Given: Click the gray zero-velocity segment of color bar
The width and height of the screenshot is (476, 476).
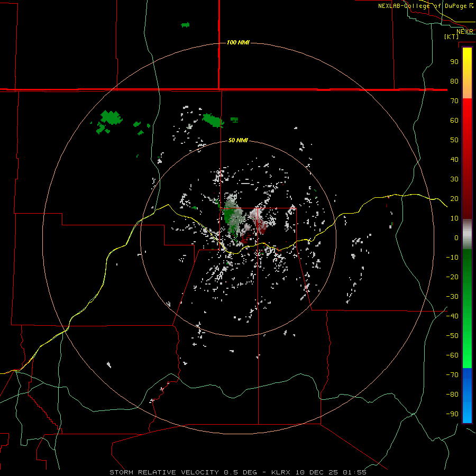Looking at the screenshot, I should pos(467,234).
